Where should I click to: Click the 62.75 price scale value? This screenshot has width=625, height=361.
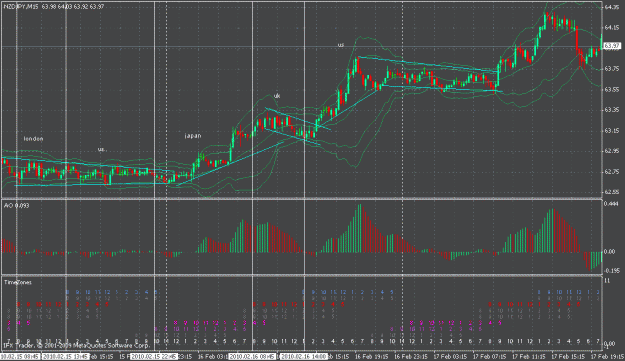click(611, 172)
